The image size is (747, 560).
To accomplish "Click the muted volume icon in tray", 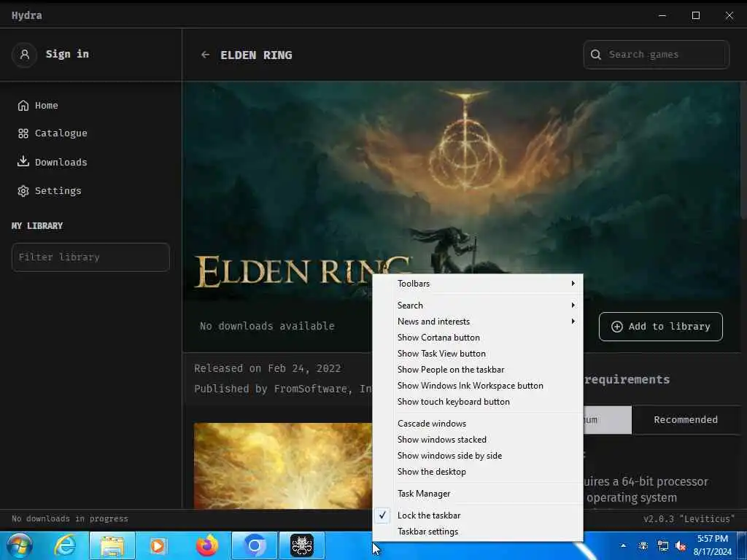I will click(x=681, y=545).
